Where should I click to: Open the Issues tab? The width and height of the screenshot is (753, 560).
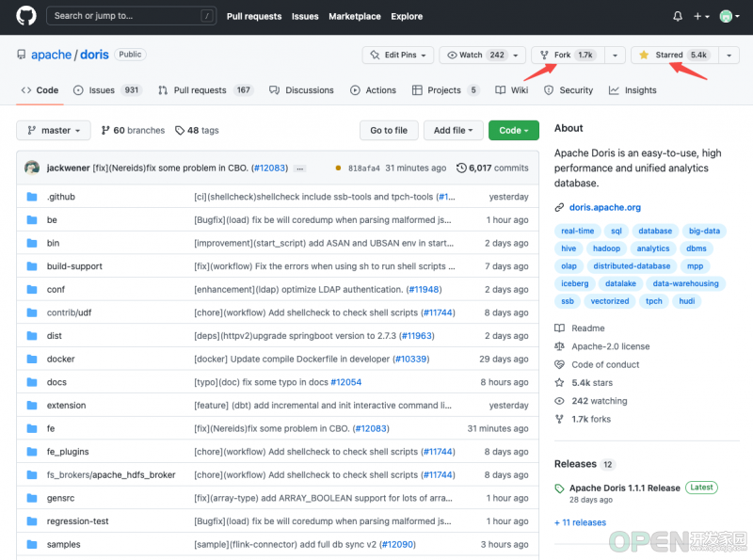[107, 90]
